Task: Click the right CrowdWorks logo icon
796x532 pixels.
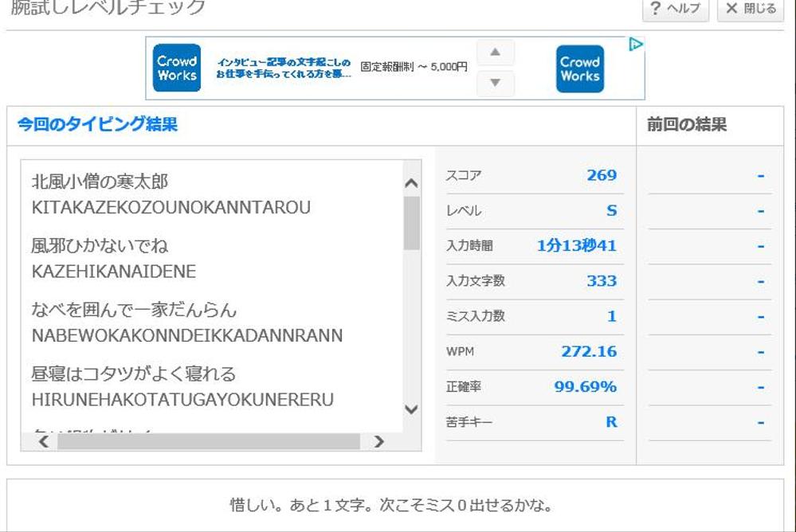Action: click(579, 69)
